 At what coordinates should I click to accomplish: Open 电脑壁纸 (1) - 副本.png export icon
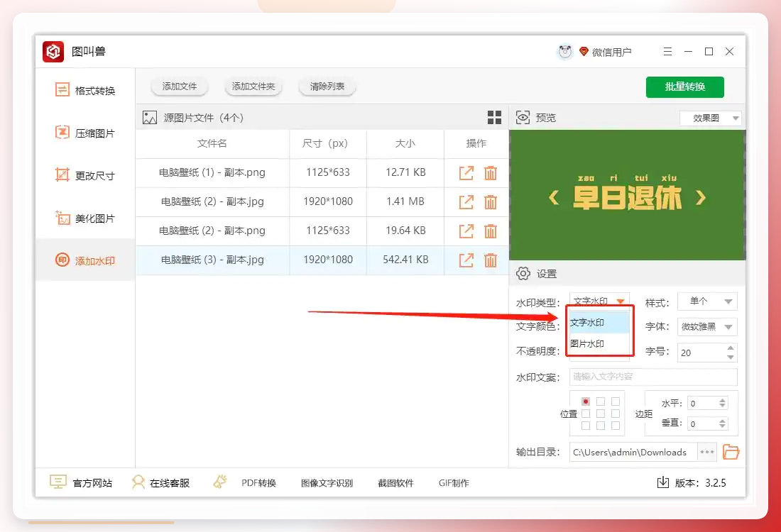pyautogui.click(x=466, y=172)
